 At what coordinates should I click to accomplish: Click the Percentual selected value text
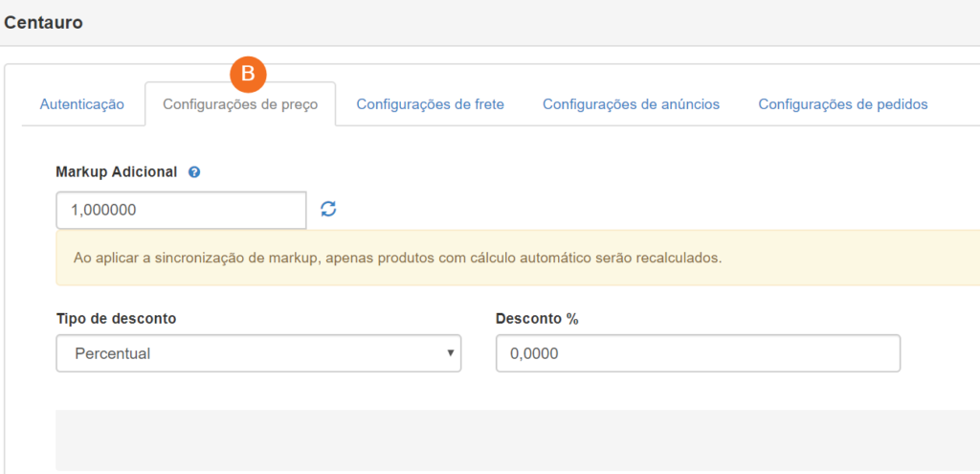coord(113,353)
